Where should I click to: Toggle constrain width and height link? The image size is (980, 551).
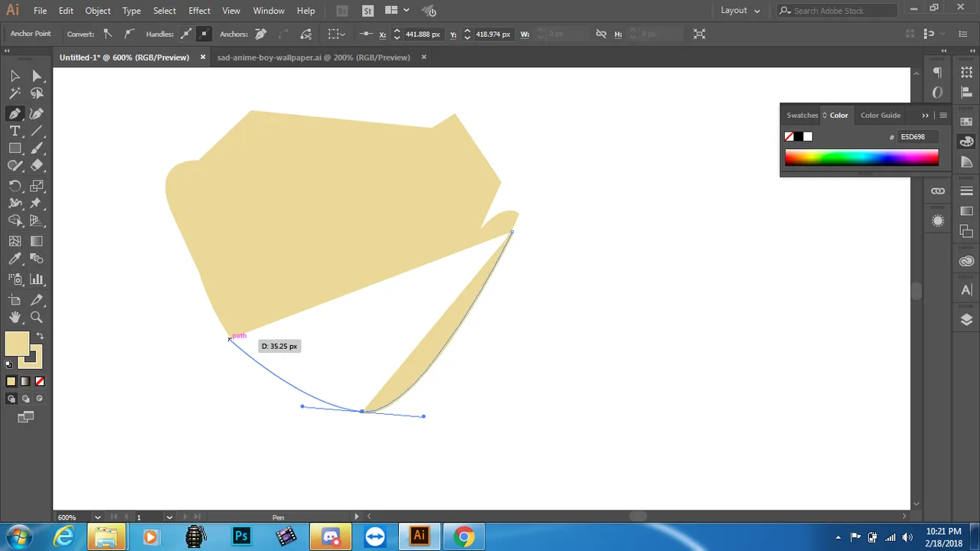pyautogui.click(x=601, y=34)
